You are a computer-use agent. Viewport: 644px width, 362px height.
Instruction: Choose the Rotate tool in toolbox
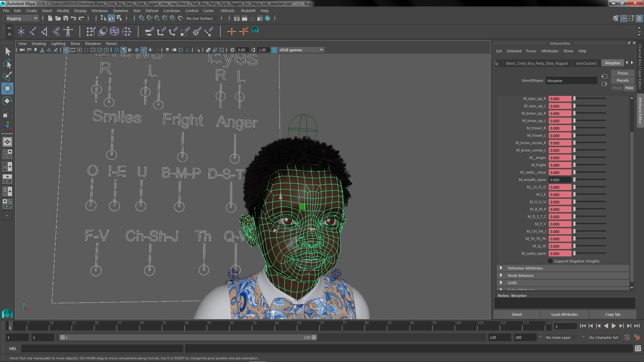(x=7, y=101)
